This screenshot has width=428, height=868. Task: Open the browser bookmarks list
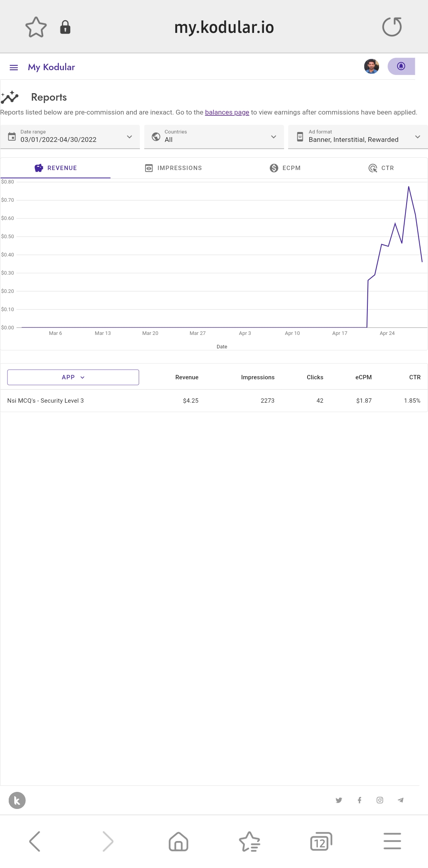click(x=250, y=841)
